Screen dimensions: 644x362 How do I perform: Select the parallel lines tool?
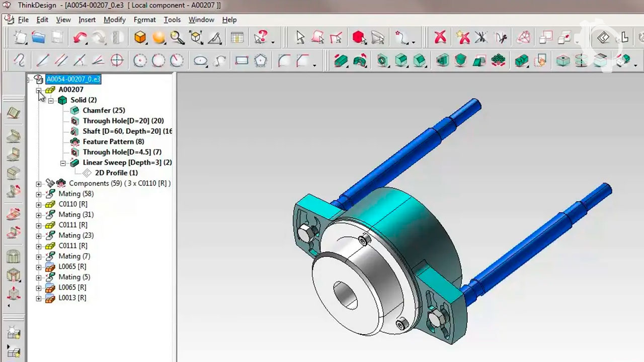(x=61, y=61)
